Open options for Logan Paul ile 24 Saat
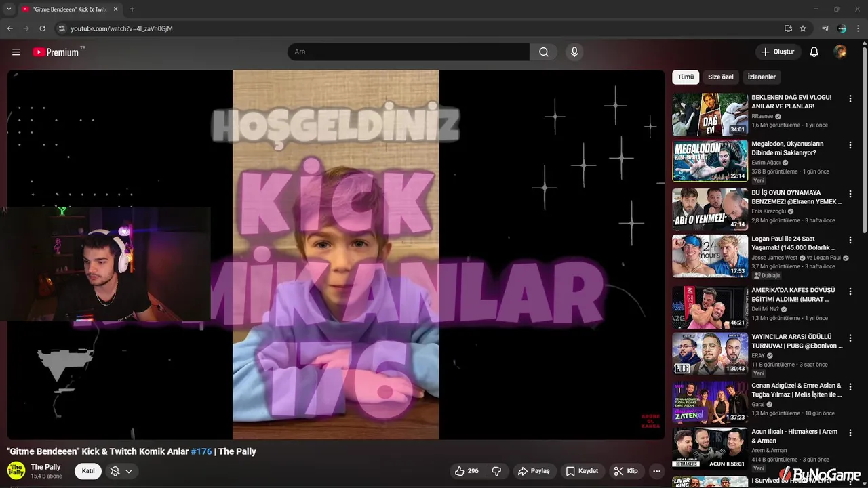This screenshot has width=868, height=488. [x=850, y=240]
